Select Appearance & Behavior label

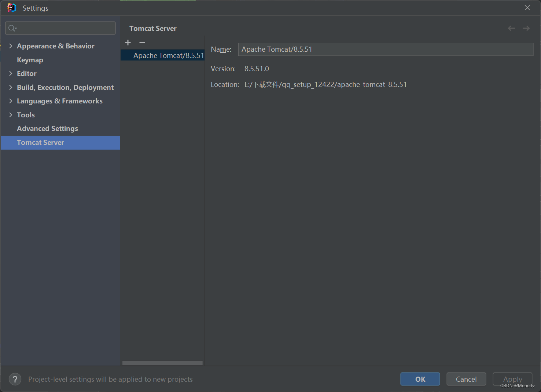click(56, 46)
